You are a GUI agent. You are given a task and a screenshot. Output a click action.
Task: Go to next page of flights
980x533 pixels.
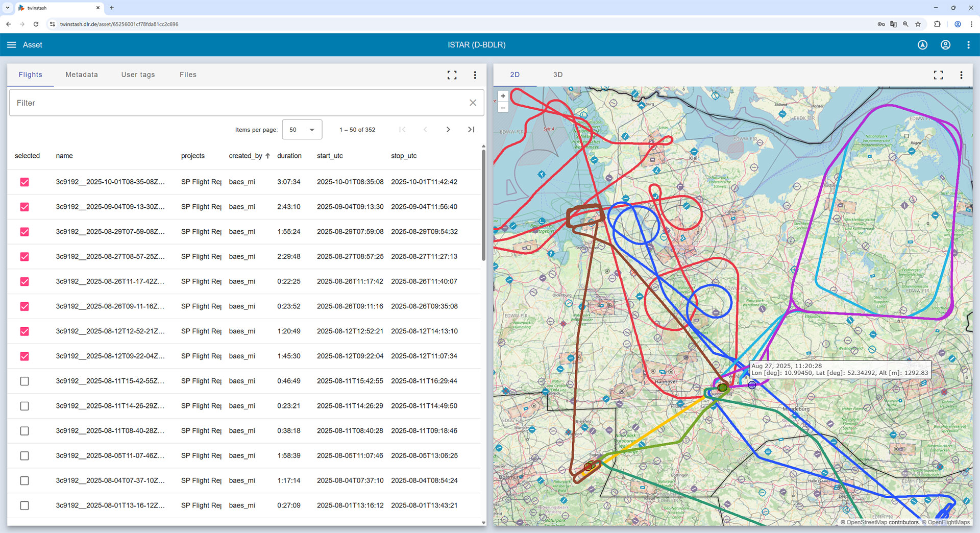[x=448, y=130]
